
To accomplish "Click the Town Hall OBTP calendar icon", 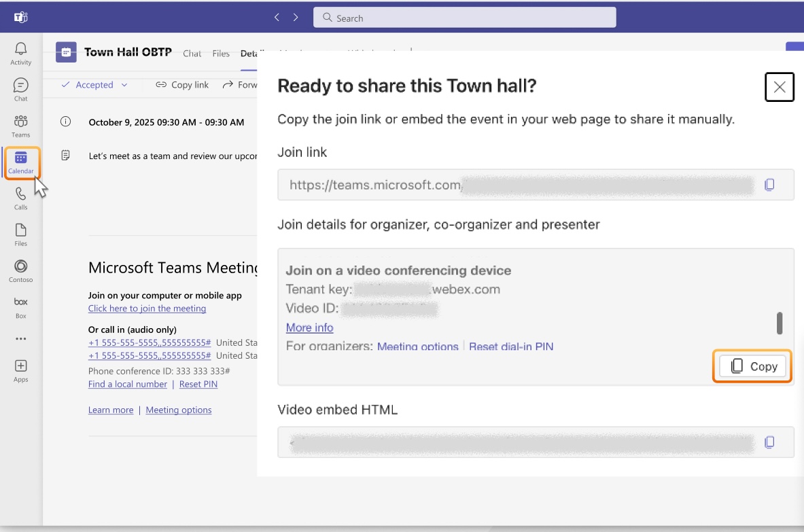I will [x=66, y=52].
